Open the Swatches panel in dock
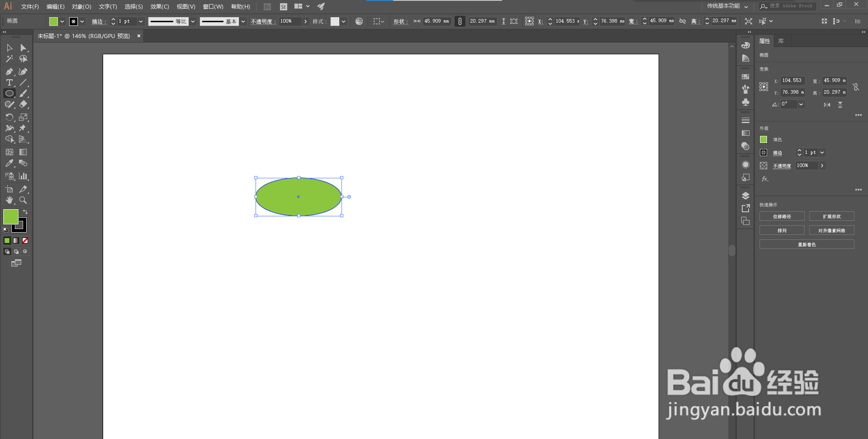 (746, 76)
